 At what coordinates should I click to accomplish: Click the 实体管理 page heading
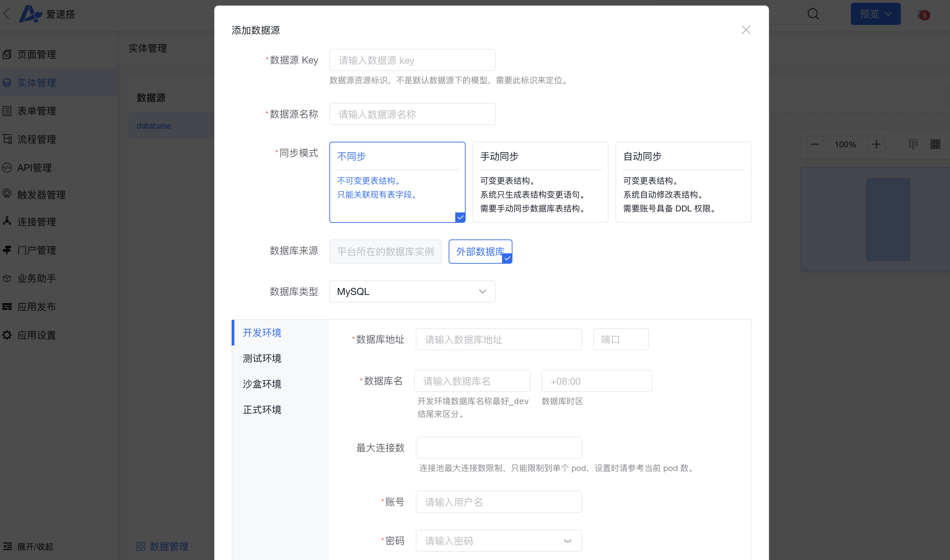pyautogui.click(x=148, y=48)
